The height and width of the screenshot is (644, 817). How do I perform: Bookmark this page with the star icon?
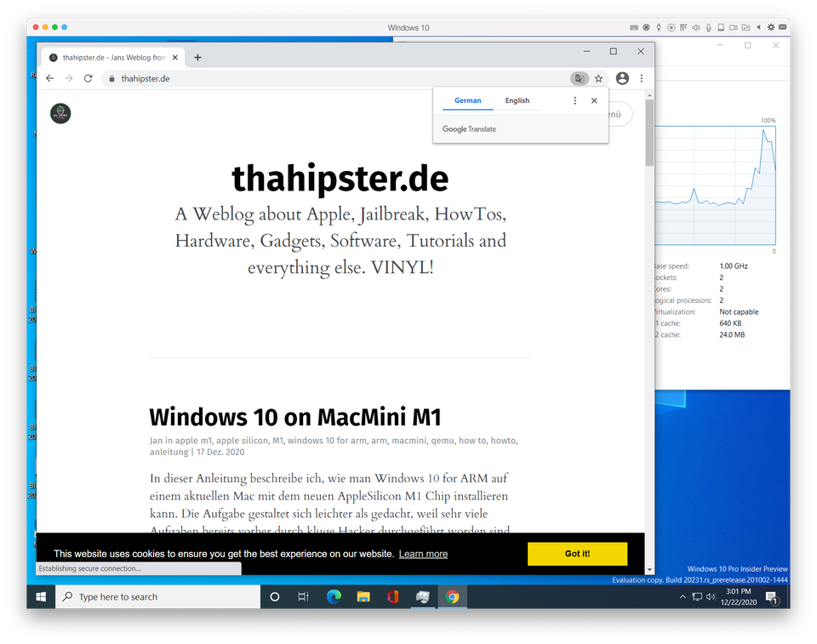pyautogui.click(x=599, y=78)
